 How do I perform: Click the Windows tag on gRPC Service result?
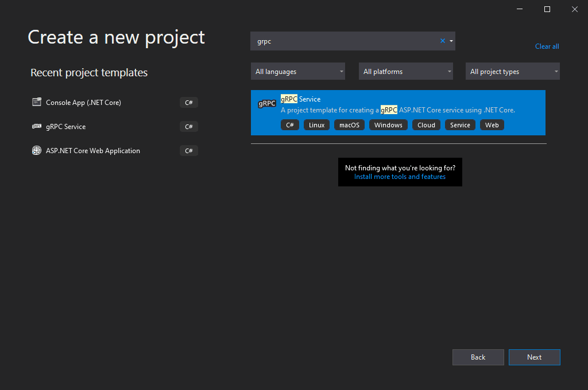(x=388, y=124)
